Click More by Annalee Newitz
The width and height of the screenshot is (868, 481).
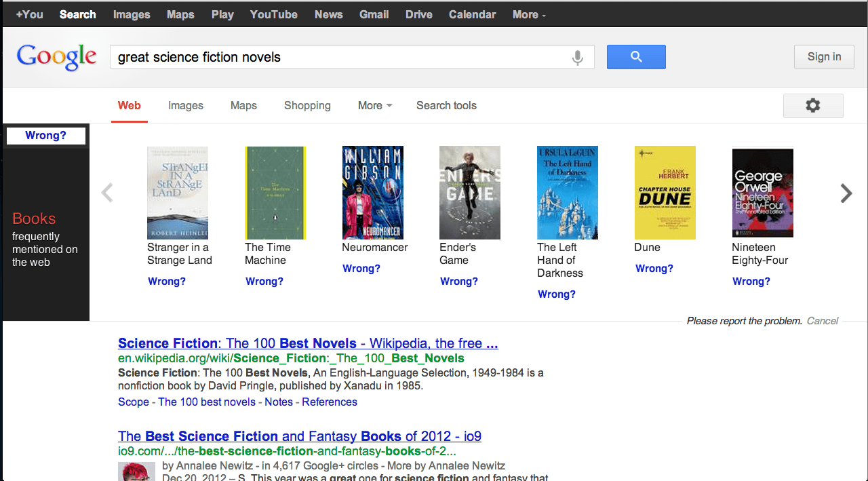[446, 465]
